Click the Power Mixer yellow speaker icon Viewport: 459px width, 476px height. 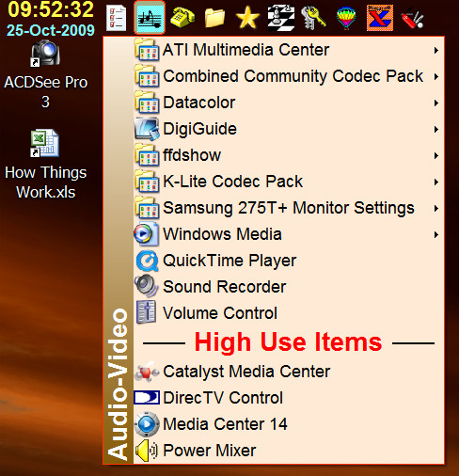(146, 451)
